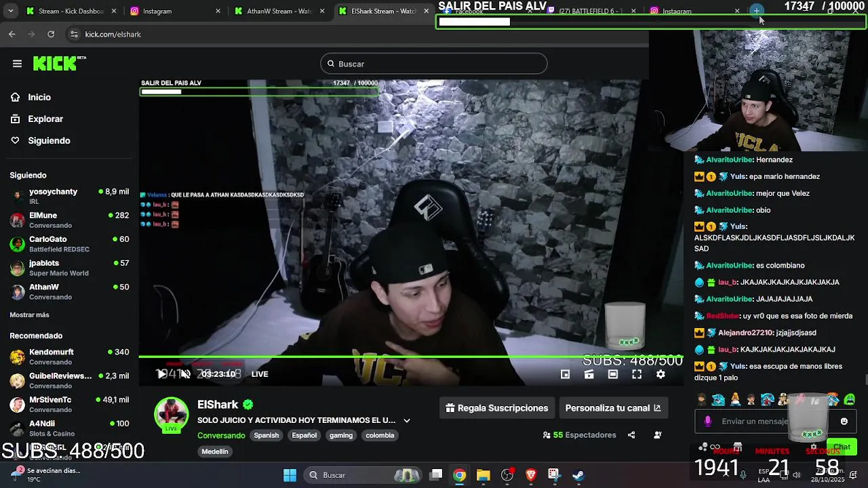Unmute the stream volume icon
This screenshot has width=868, height=488.
click(185, 374)
